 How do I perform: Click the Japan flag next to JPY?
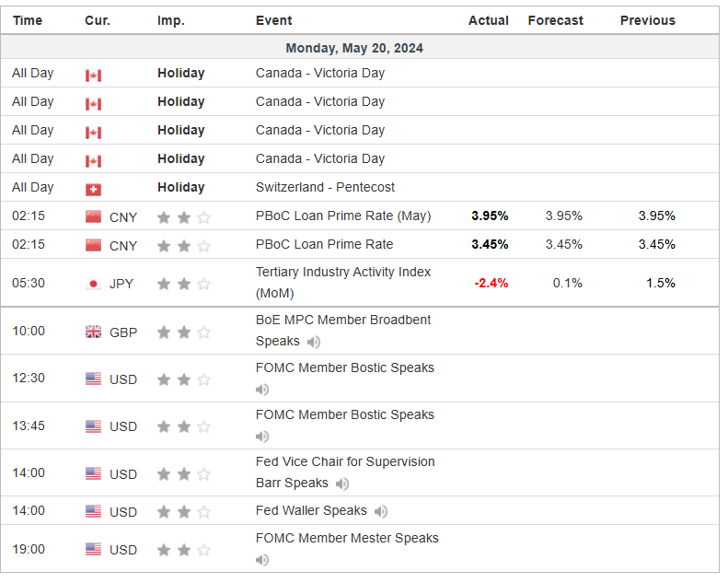click(93, 284)
